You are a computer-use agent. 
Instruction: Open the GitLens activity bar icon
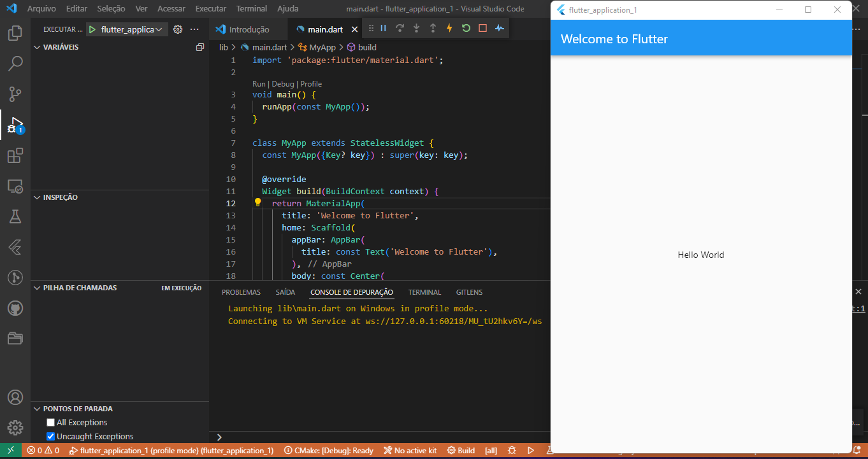tap(15, 278)
